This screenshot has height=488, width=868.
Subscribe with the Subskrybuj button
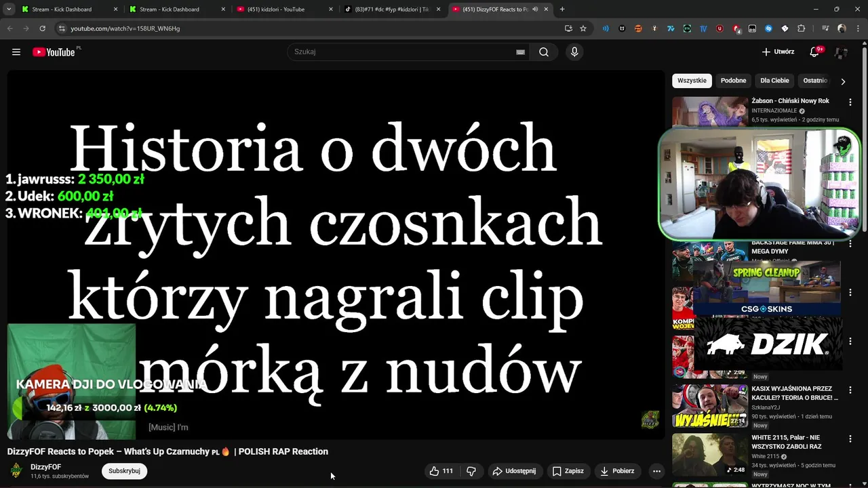pos(124,471)
